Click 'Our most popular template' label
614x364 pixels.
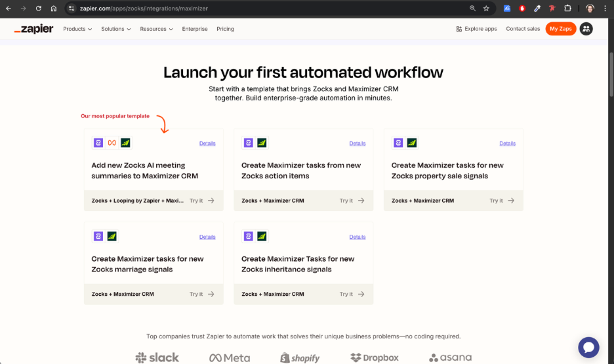pos(115,116)
